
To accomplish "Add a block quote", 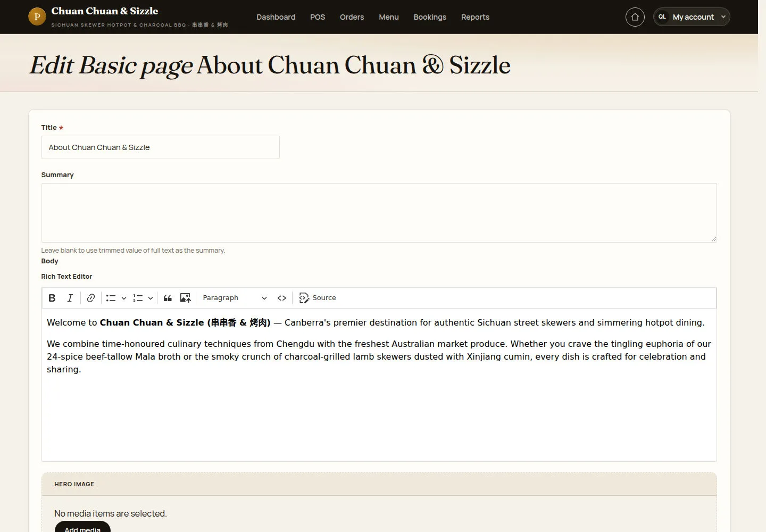I will (168, 298).
